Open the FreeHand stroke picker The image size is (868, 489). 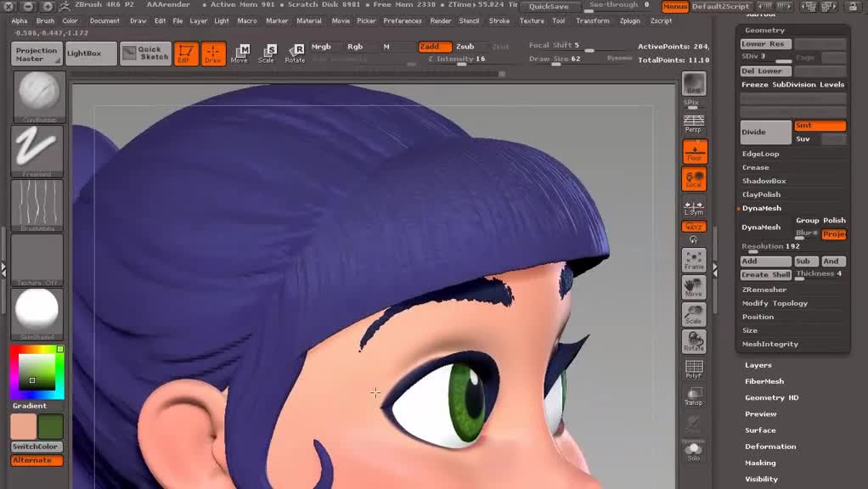point(37,151)
